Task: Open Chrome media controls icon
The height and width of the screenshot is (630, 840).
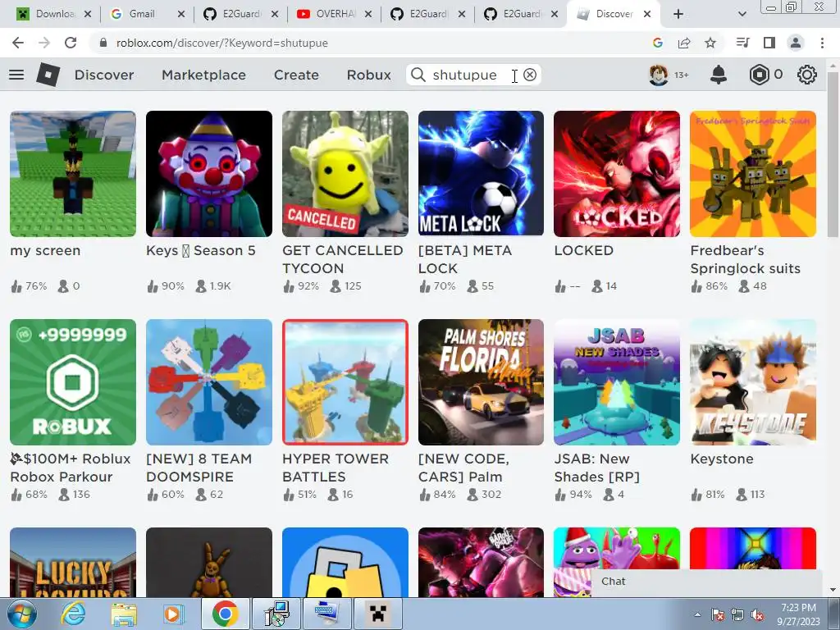Action: [742, 43]
